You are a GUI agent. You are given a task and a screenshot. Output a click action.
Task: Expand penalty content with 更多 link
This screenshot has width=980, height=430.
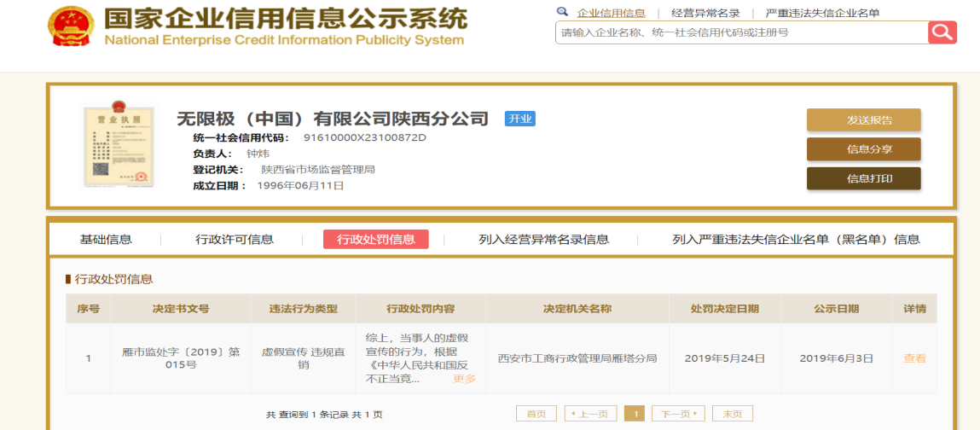[x=464, y=379]
